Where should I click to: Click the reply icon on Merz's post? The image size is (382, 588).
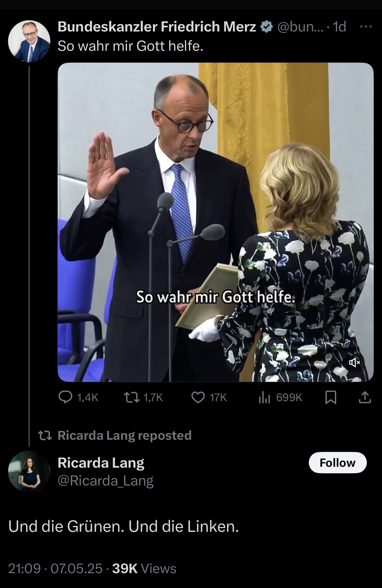pos(64,397)
